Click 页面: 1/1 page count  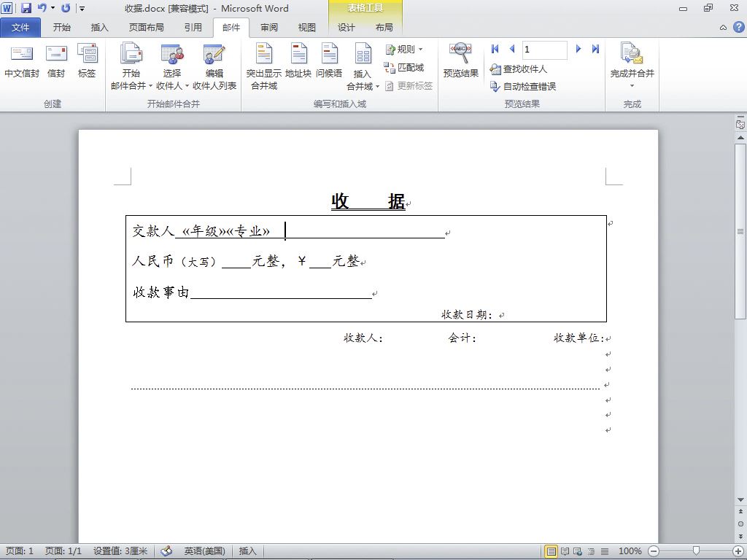[x=63, y=551]
